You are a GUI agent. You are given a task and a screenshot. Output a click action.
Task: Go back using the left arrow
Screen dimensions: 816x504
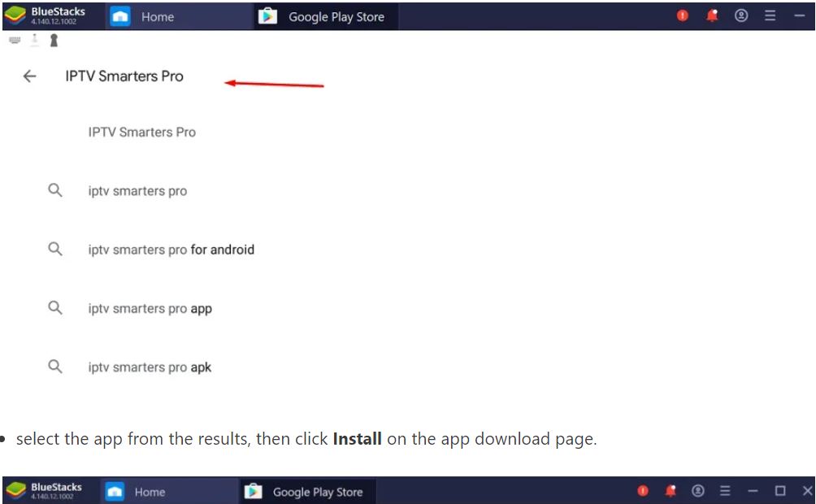tap(29, 76)
